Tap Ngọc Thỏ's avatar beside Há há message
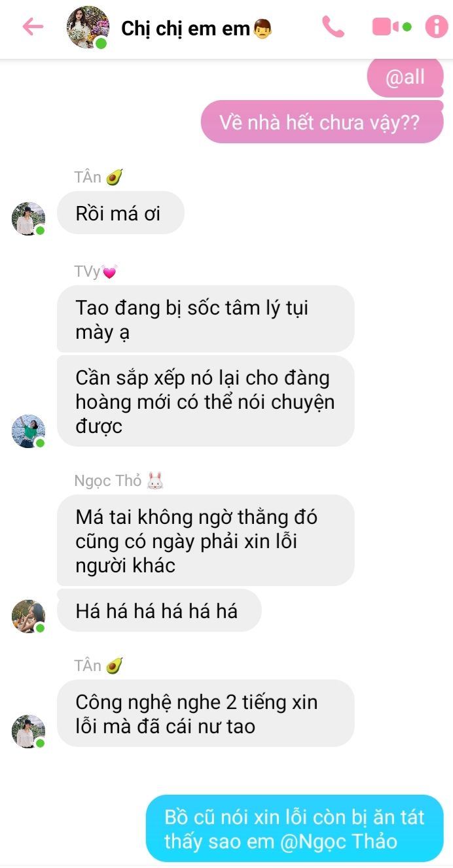This screenshot has height=868, width=453. tap(28, 616)
